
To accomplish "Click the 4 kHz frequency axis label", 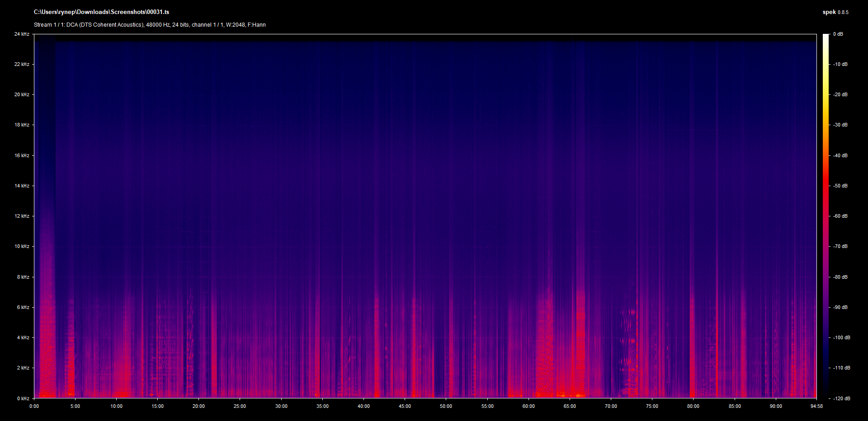I will 23,337.
